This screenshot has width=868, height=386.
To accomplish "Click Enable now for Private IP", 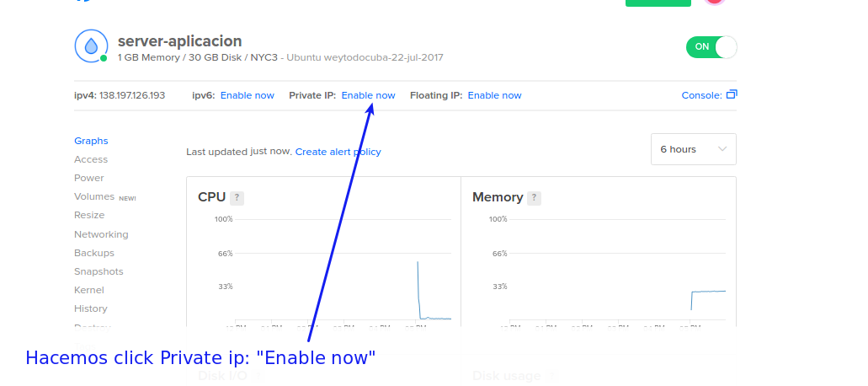I will [x=368, y=95].
